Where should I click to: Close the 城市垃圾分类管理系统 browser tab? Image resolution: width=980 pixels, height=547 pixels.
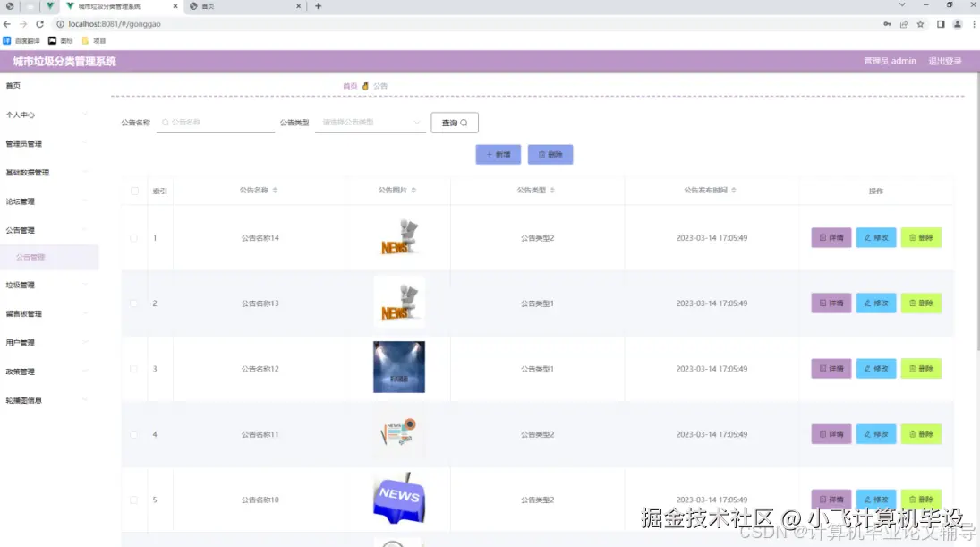(175, 6)
